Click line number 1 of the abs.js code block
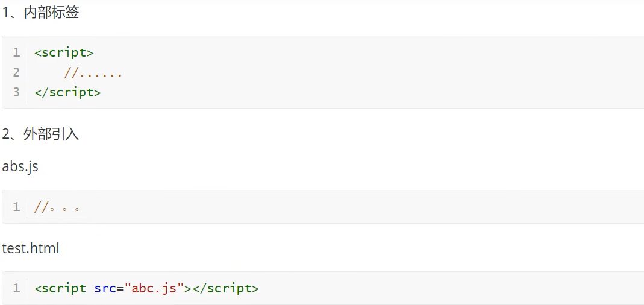The width and height of the screenshot is (644, 305). click(16, 207)
